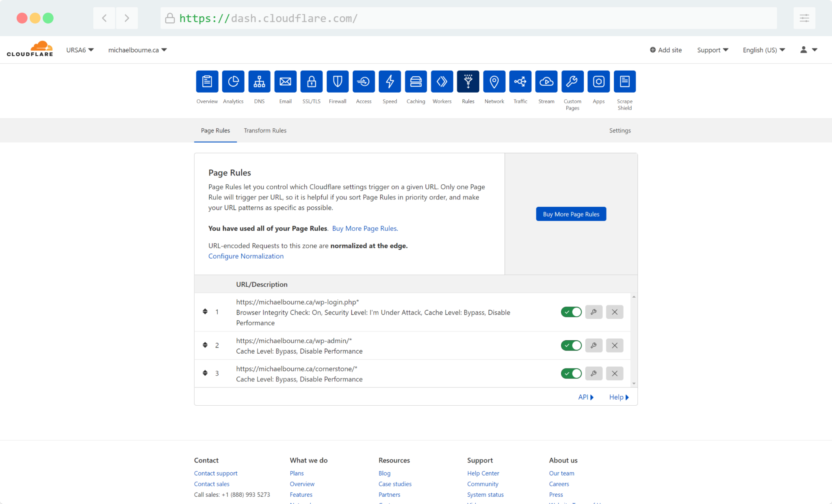Open the Blog footer link
This screenshot has width=832, height=504.
point(384,473)
